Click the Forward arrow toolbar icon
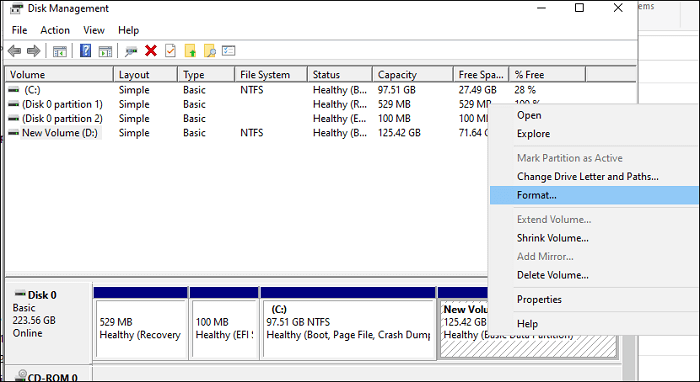700x382 pixels. point(33,51)
